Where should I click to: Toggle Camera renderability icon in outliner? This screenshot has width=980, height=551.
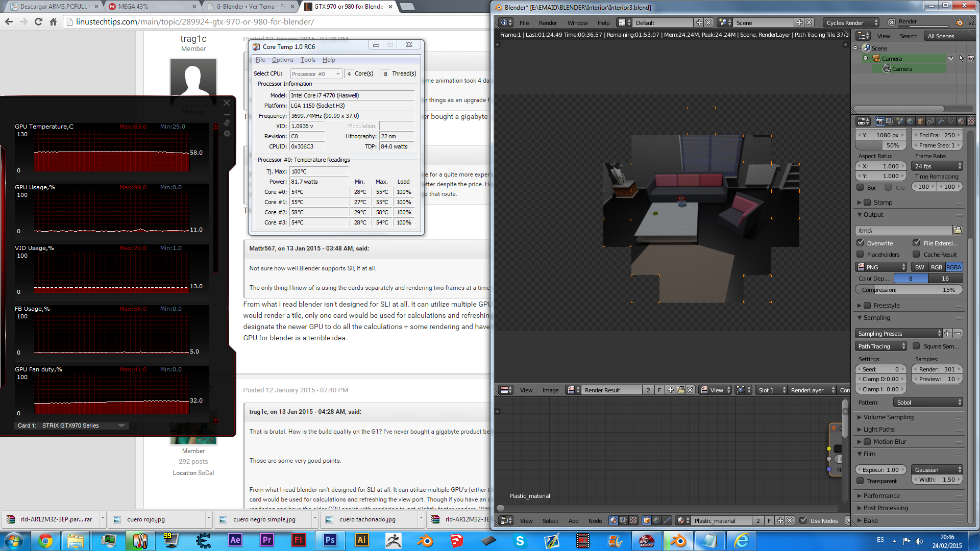971,58
